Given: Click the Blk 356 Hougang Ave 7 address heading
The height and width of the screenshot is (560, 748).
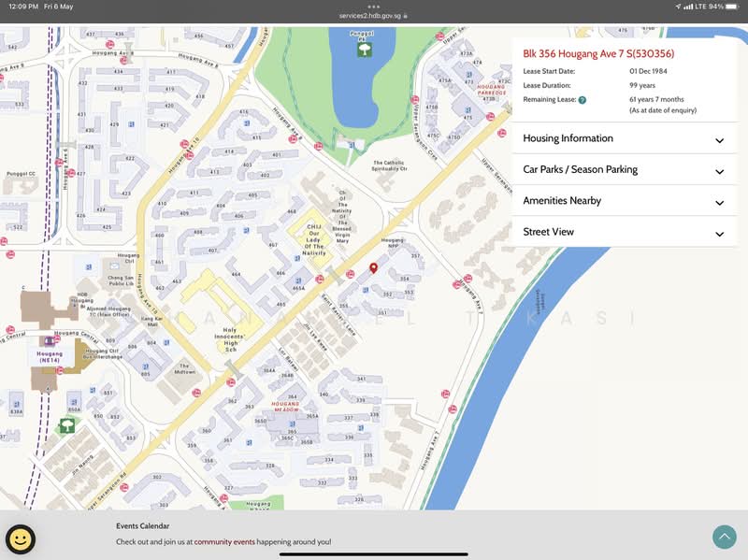Looking at the screenshot, I should click(598, 53).
